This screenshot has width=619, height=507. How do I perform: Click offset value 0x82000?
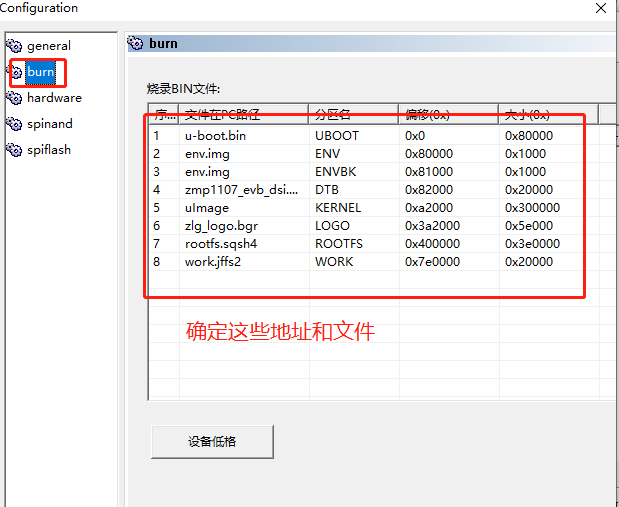[x=429, y=190]
